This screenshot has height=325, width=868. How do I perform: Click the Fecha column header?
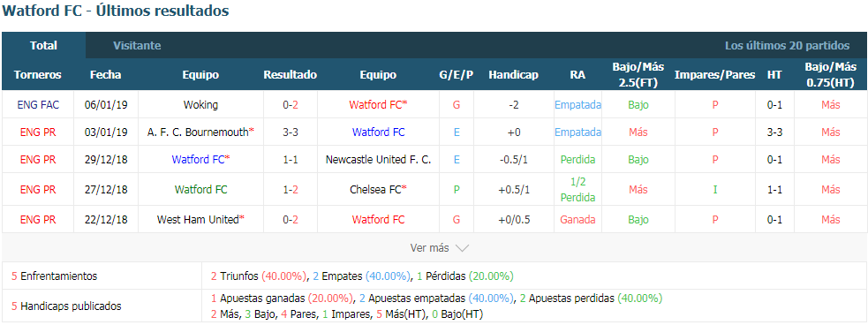pyautogui.click(x=105, y=75)
